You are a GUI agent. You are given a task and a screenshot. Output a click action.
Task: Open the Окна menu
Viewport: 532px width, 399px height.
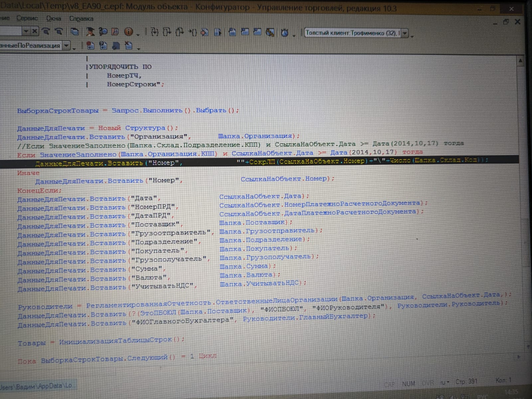tap(54, 19)
